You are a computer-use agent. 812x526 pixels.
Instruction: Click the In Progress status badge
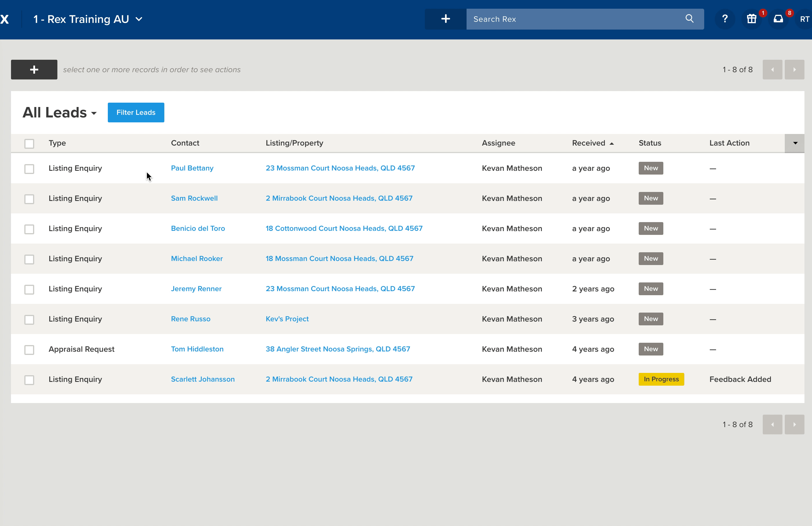pos(661,379)
